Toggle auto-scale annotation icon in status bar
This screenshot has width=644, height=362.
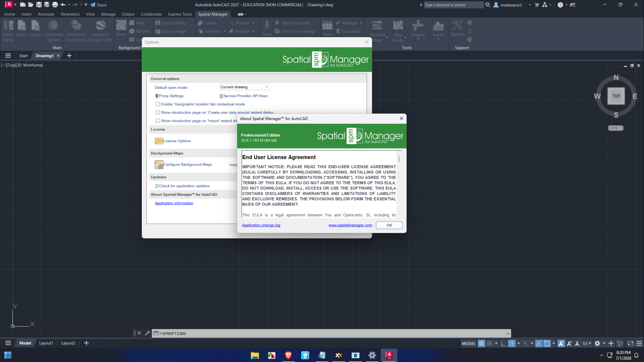(x=569, y=343)
